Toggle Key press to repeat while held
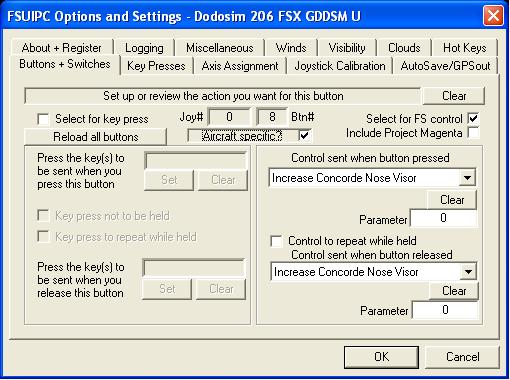The image size is (510, 380). pyautogui.click(x=44, y=237)
